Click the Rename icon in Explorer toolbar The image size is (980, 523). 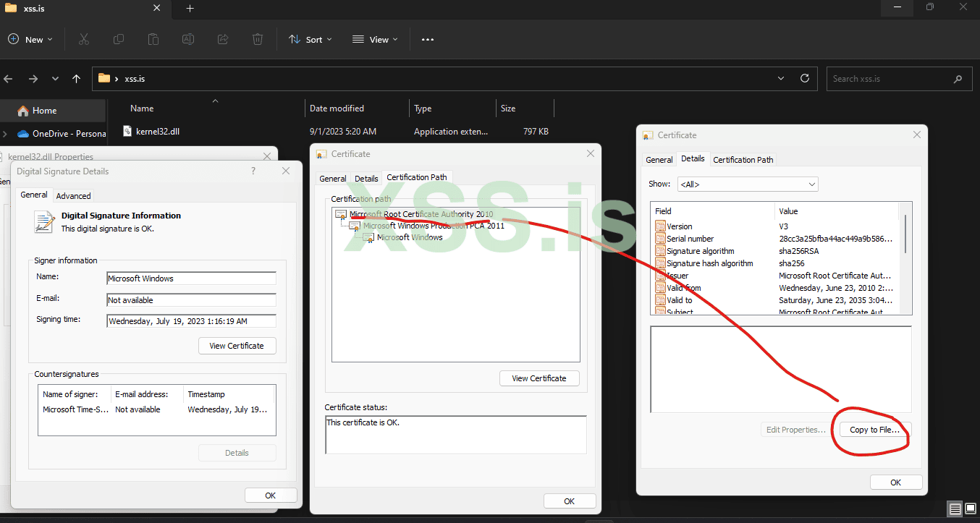pos(188,39)
